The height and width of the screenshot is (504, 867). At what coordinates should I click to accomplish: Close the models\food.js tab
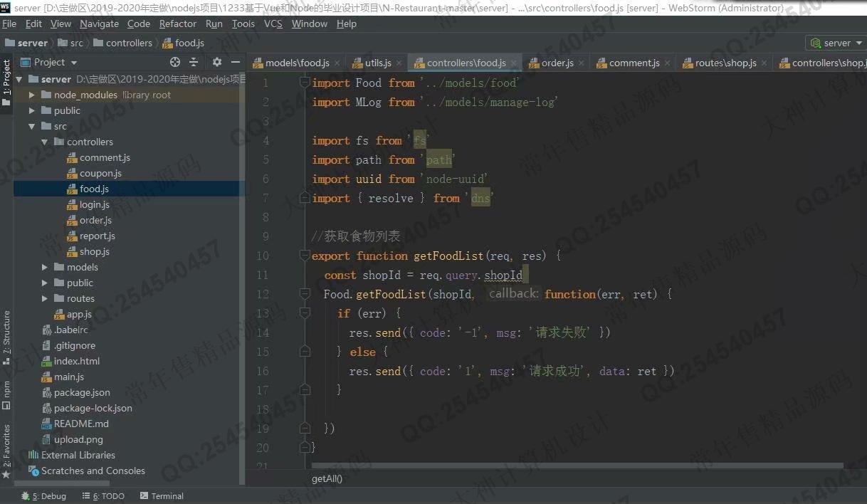pos(337,63)
